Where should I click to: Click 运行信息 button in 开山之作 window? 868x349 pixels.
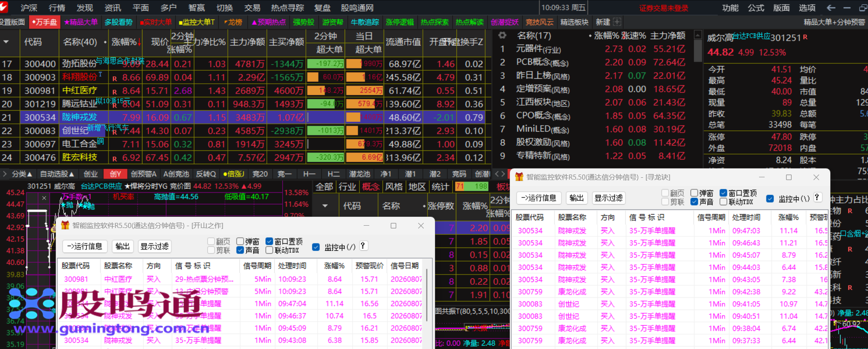[x=85, y=246]
